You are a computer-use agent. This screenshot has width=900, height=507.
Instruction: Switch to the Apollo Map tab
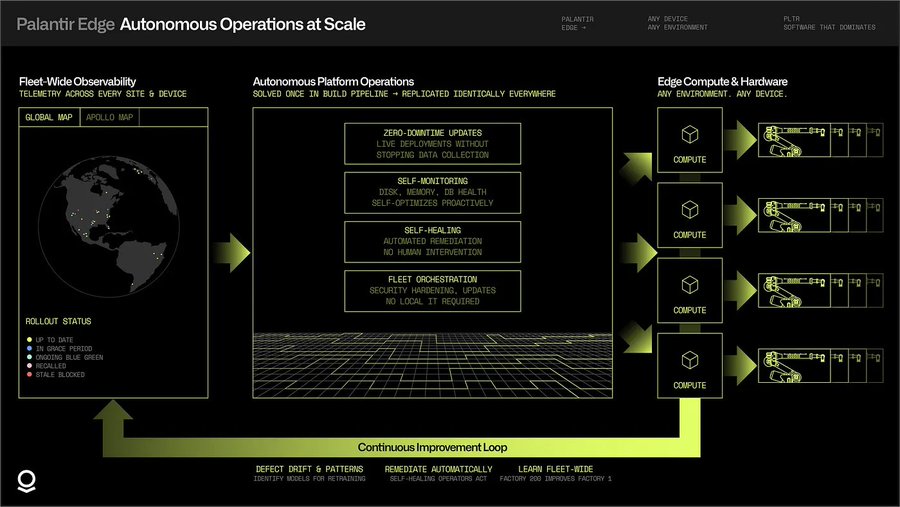110,117
